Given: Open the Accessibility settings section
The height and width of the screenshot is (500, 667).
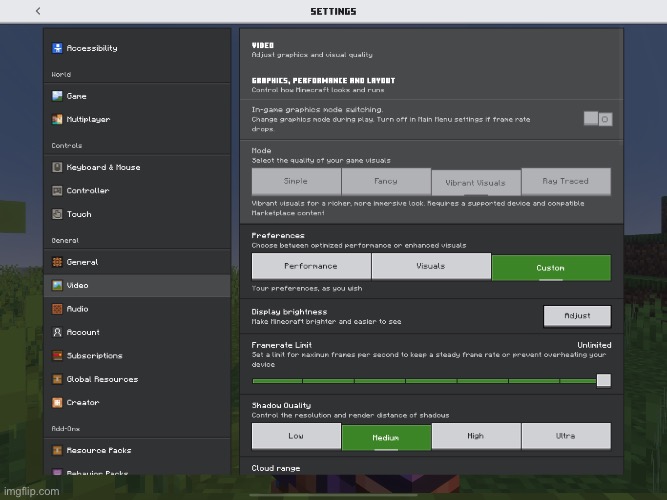Looking at the screenshot, I should (137, 48).
